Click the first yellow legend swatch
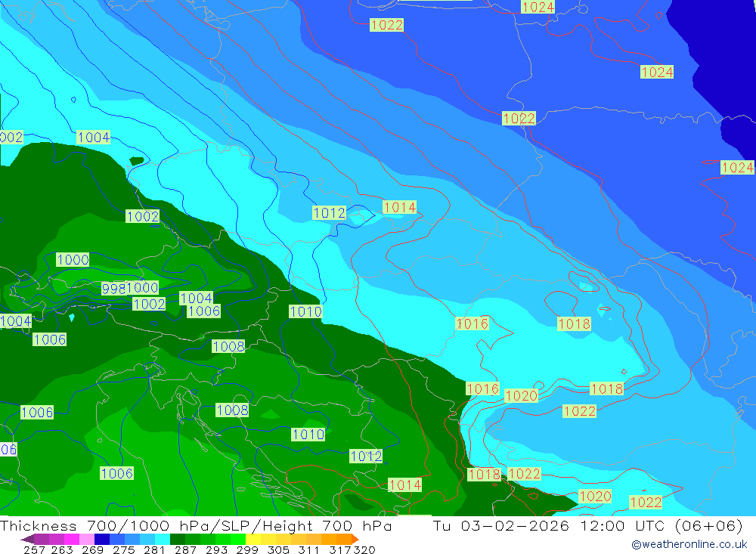756x554 pixels. coord(253,539)
